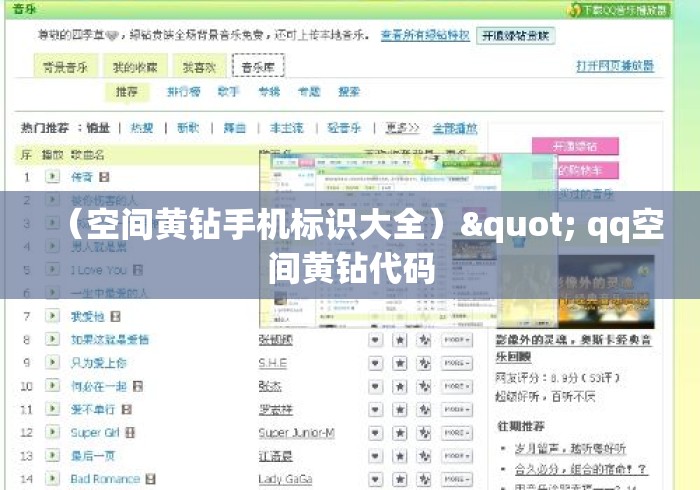Play song 8 如果这就是爱情
The image size is (700, 490).
(52, 339)
